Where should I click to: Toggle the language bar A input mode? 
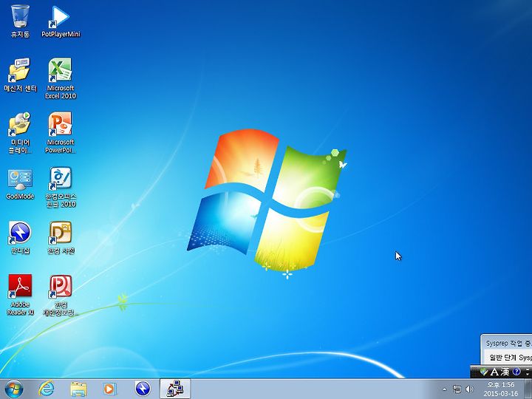494,372
